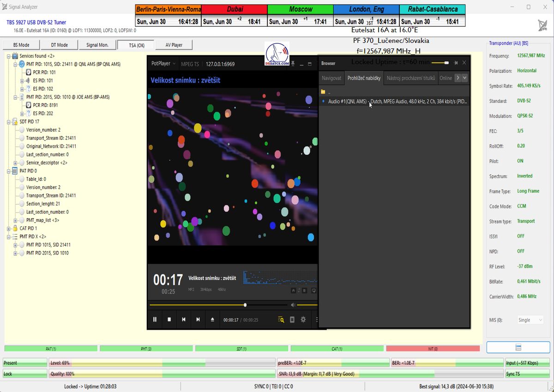Toggle the A-B repeat B marker
This screenshot has width=554, height=392.
304,291
